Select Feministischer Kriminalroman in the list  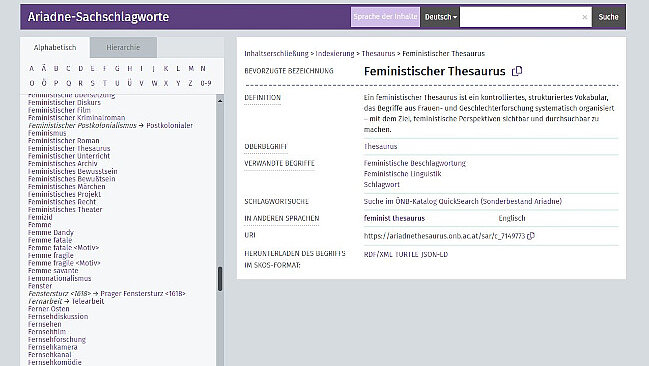(76, 118)
